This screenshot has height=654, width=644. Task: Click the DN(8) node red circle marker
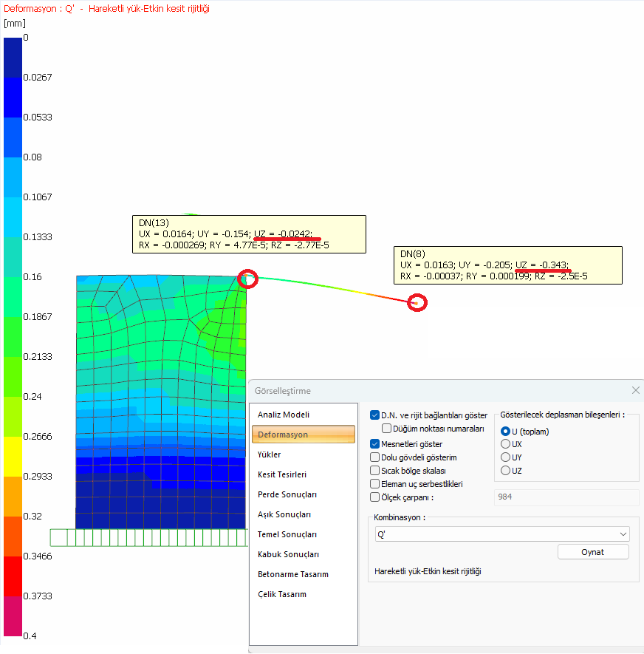click(x=418, y=302)
